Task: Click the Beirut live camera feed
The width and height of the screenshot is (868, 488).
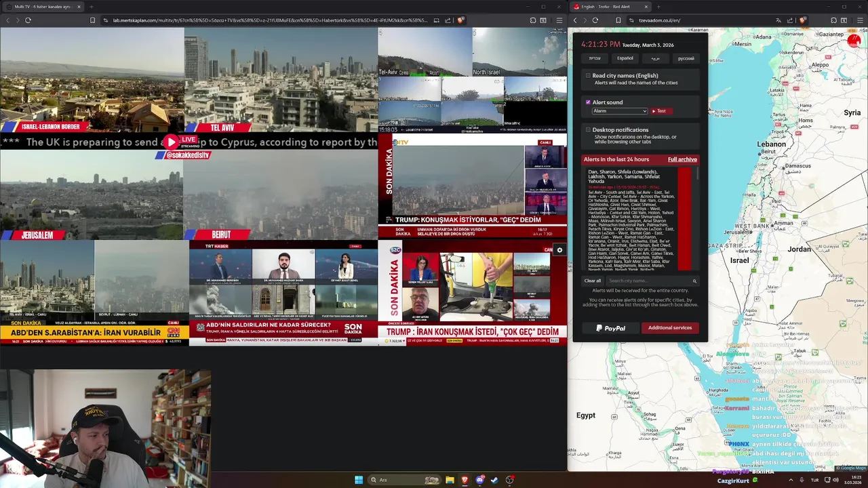Action: 281,195
